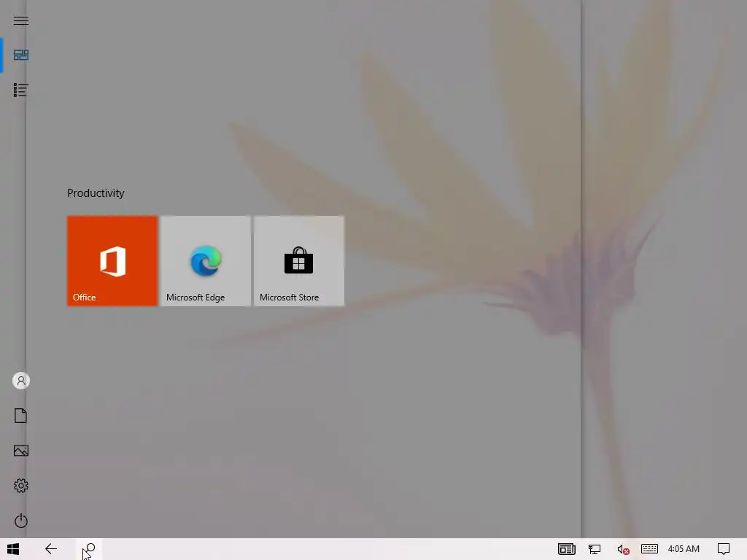Open taskbar Search magnifier
Screen dimensions: 747x560
88,549
